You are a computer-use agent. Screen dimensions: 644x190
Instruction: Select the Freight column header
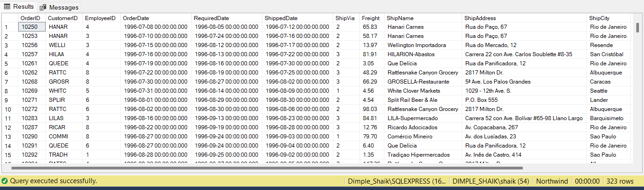(x=370, y=18)
